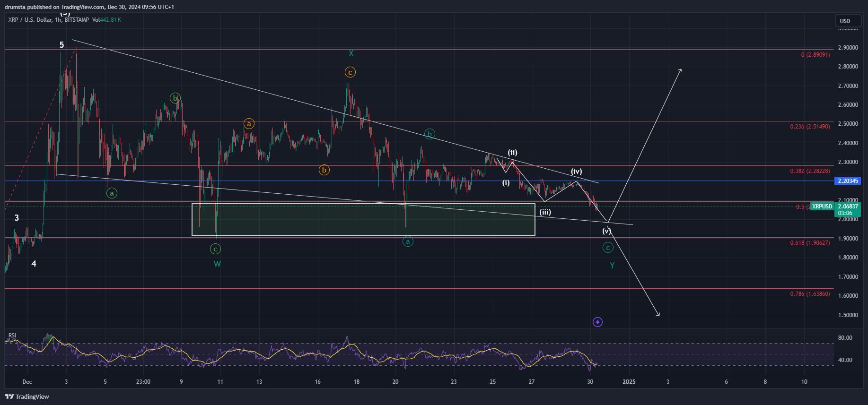This screenshot has width=868, height=405.
Task: Select the circled c label above W
Action: [x=215, y=249]
